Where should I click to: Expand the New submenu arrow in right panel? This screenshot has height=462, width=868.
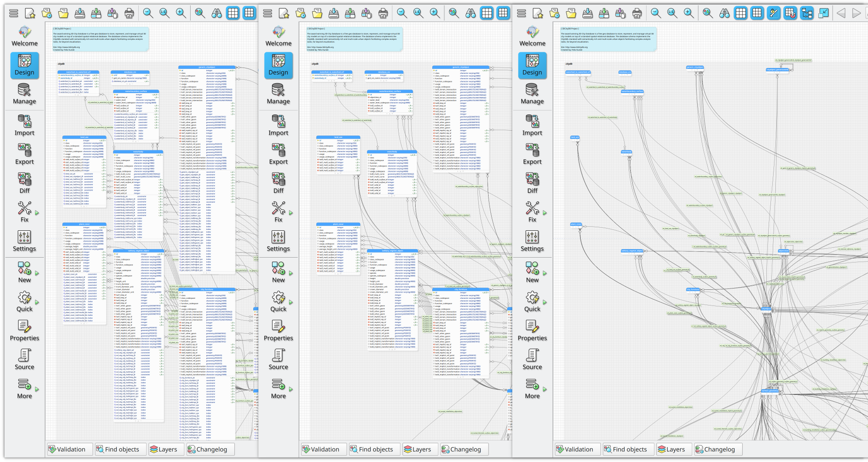545,273
